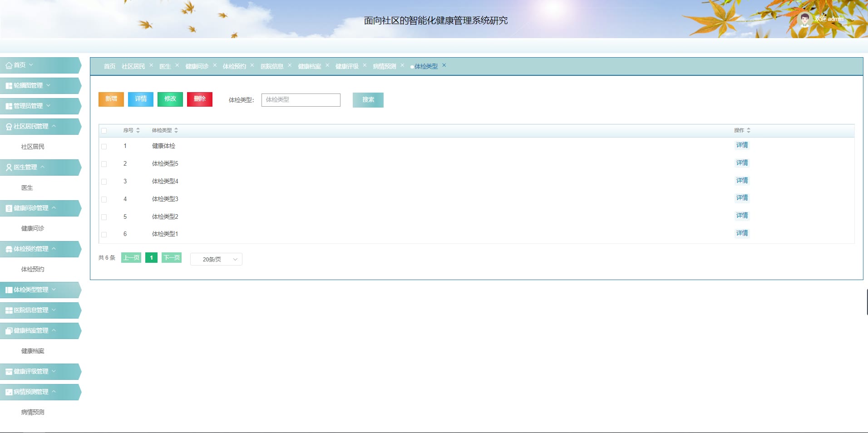Go to the 下一页 page
The width and height of the screenshot is (868, 433).
[172, 258]
